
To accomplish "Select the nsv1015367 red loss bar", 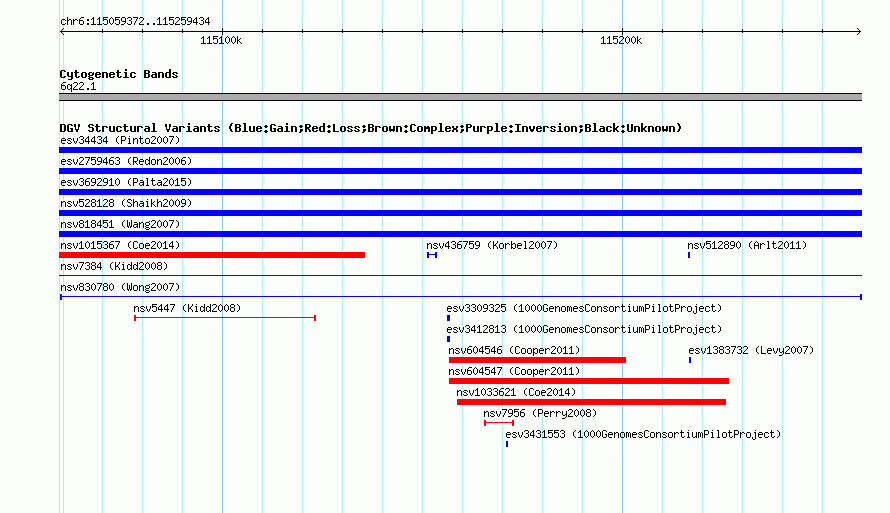I will [x=212, y=255].
